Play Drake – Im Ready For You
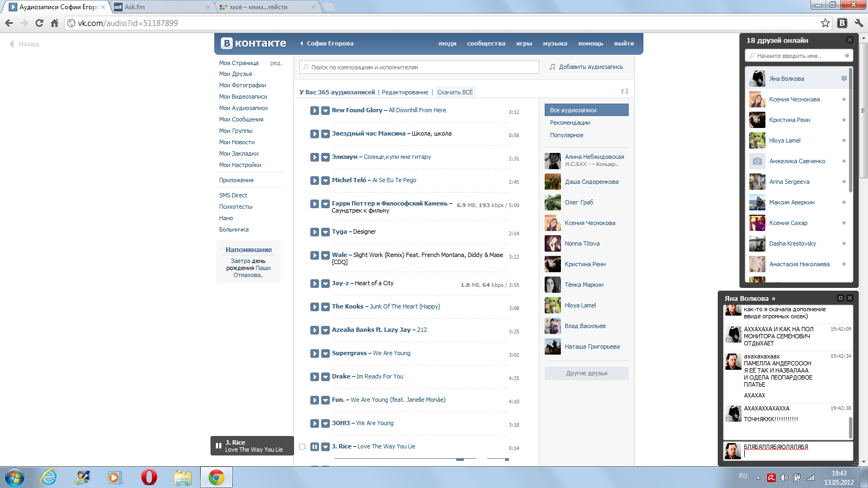 tap(315, 377)
